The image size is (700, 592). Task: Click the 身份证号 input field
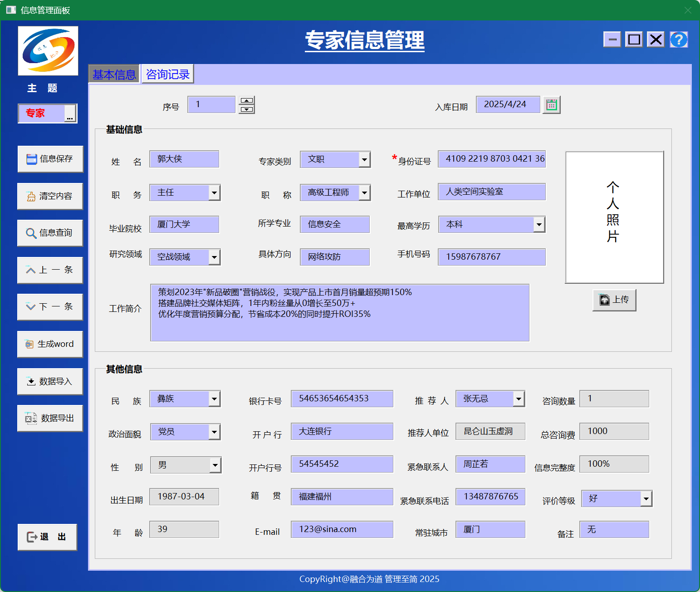pyautogui.click(x=492, y=159)
